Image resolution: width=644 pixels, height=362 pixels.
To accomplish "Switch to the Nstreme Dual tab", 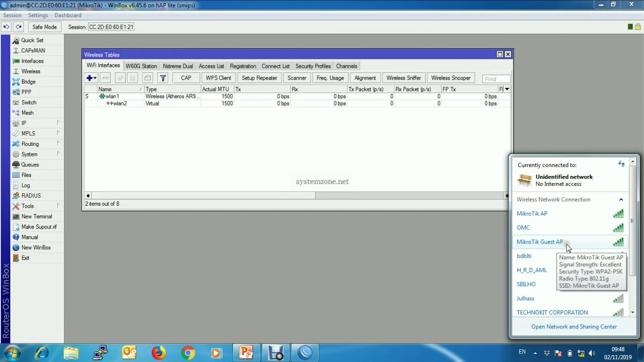I will click(178, 66).
